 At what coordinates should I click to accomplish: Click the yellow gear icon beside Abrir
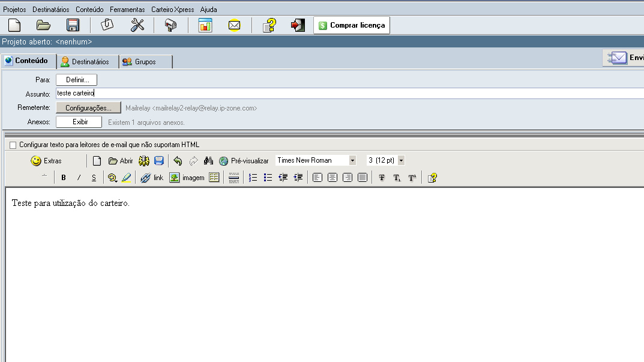point(144,161)
